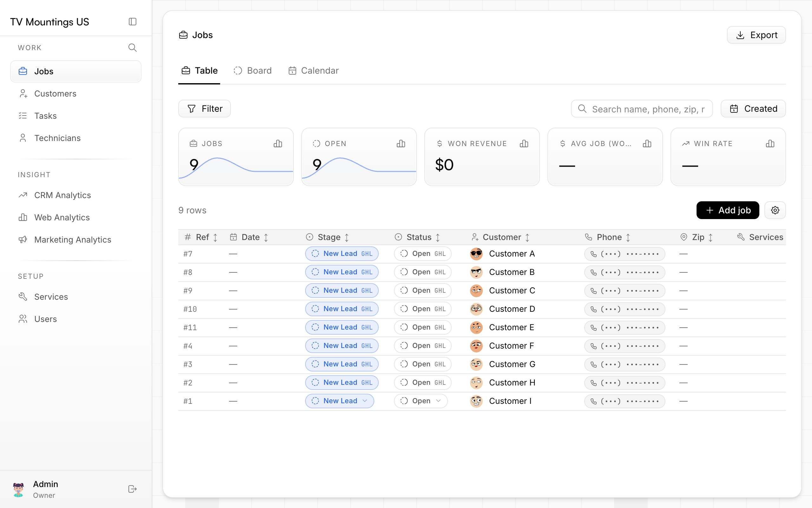Collapse the sidebar panel icon
The width and height of the screenshot is (812, 508).
coord(133,22)
